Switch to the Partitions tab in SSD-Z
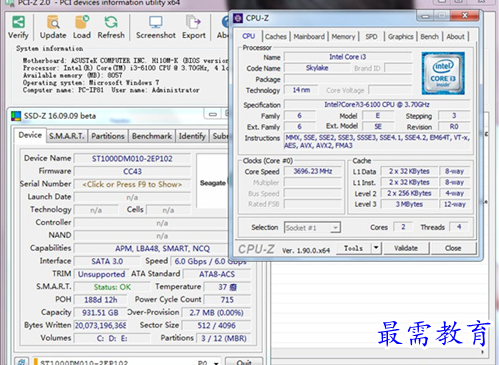 (x=108, y=136)
